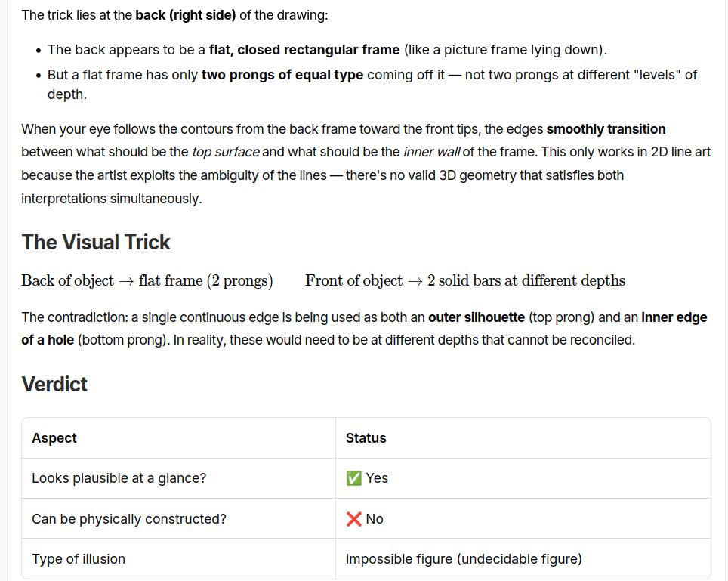Click the Aspect column header
728x581 pixels.
pos(179,438)
